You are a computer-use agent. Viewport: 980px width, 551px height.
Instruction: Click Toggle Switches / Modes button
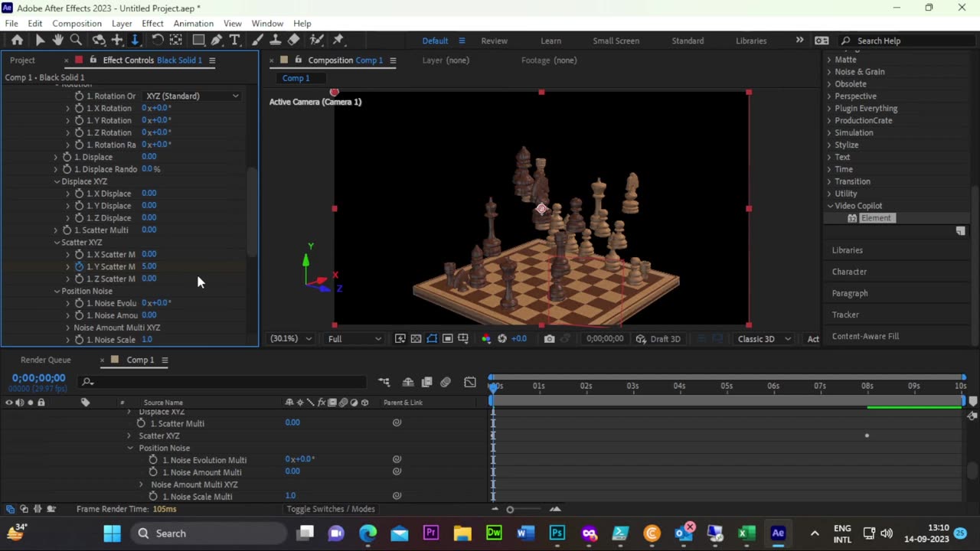331,509
